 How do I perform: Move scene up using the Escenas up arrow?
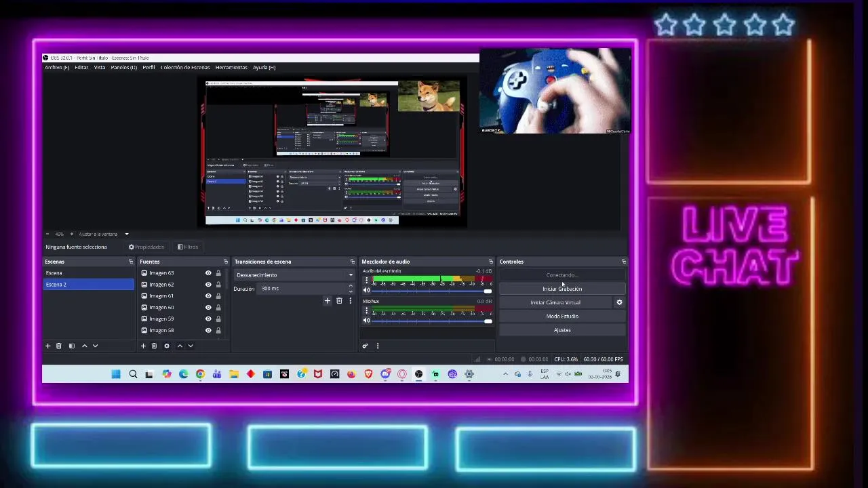pos(84,346)
